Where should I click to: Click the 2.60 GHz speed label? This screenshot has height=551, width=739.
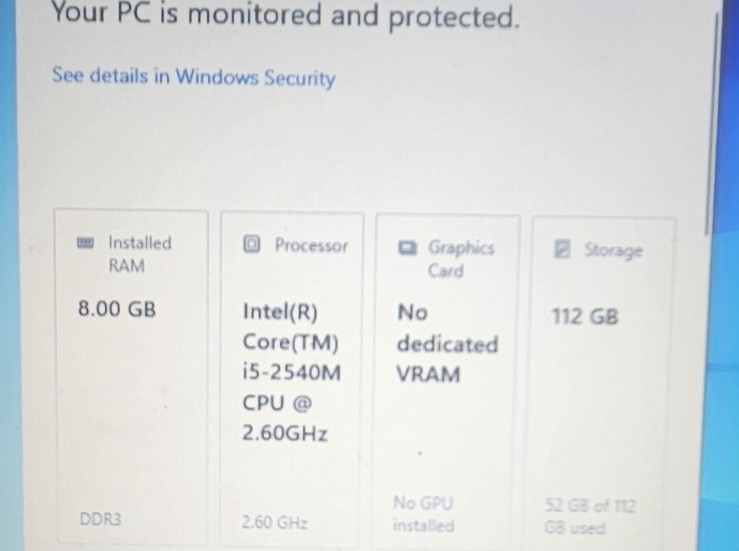[x=275, y=522]
